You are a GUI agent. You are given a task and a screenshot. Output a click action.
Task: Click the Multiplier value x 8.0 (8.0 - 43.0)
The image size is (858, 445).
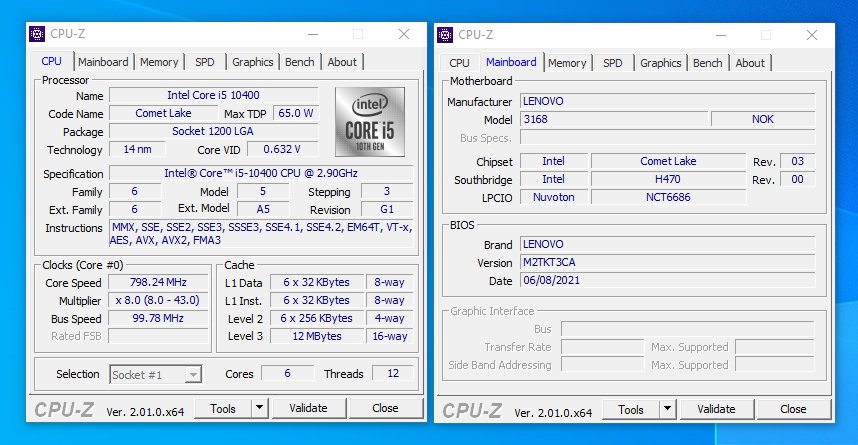click(x=158, y=300)
